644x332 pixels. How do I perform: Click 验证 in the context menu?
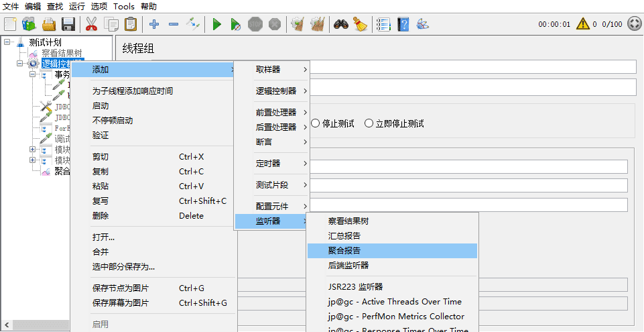[x=154, y=135]
